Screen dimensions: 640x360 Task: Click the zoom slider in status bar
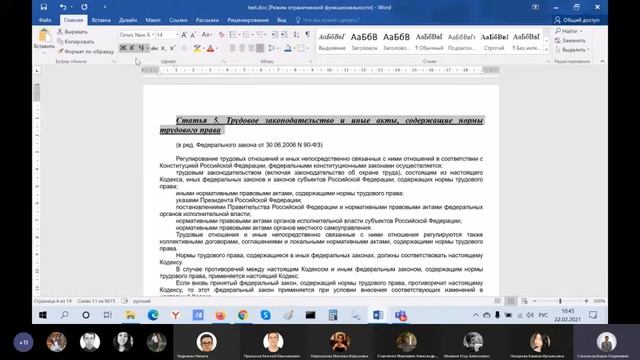pyautogui.click(x=560, y=301)
